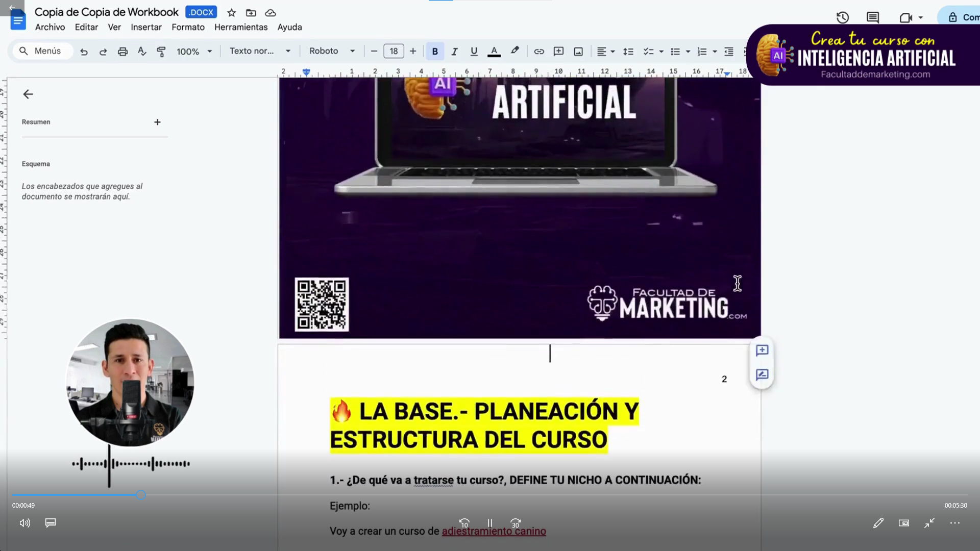The image size is (980, 551).
Task: Insert a link with chain icon
Action: (x=539, y=52)
